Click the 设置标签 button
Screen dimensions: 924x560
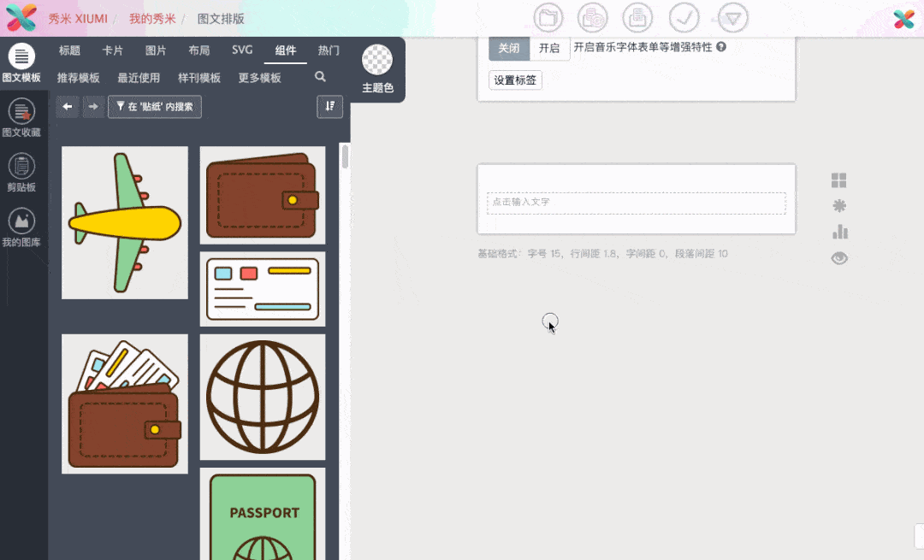click(515, 80)
